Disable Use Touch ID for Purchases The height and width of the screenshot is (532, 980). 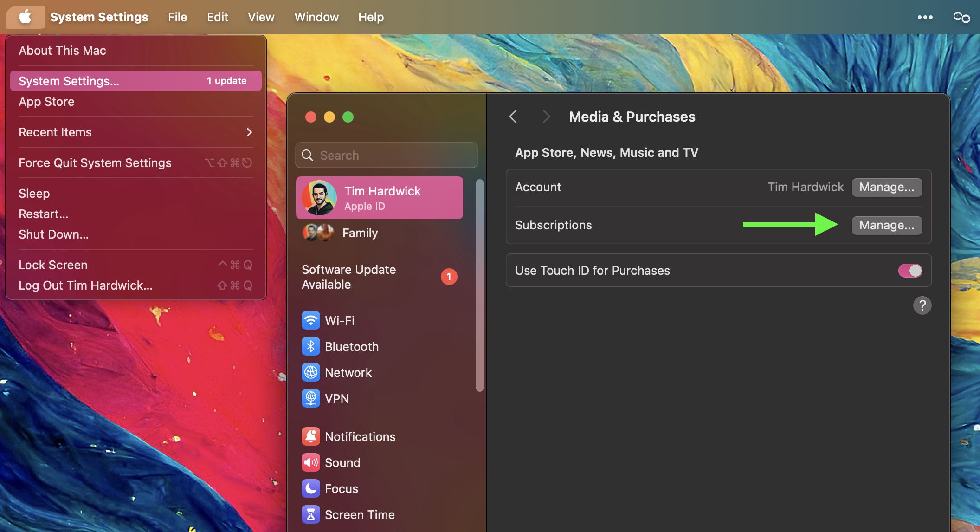tap(910, 270)
